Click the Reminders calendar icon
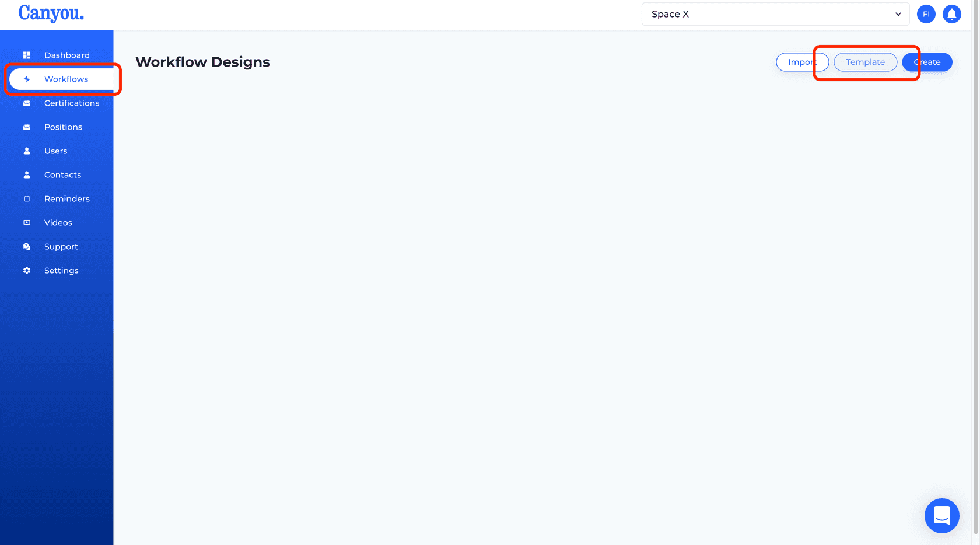Image resolution: width=980 pixels, height=545 pixels. pos(27,199)
